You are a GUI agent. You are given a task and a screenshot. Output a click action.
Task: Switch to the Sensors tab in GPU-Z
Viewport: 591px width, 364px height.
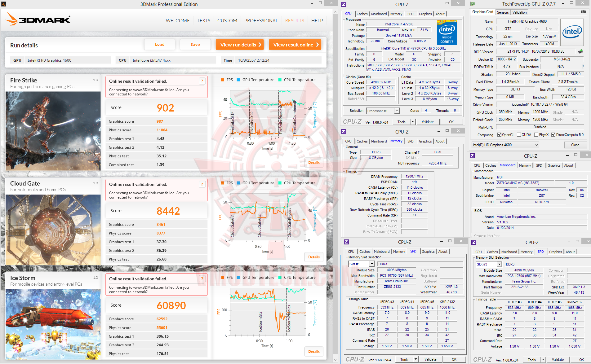(503, 12)
